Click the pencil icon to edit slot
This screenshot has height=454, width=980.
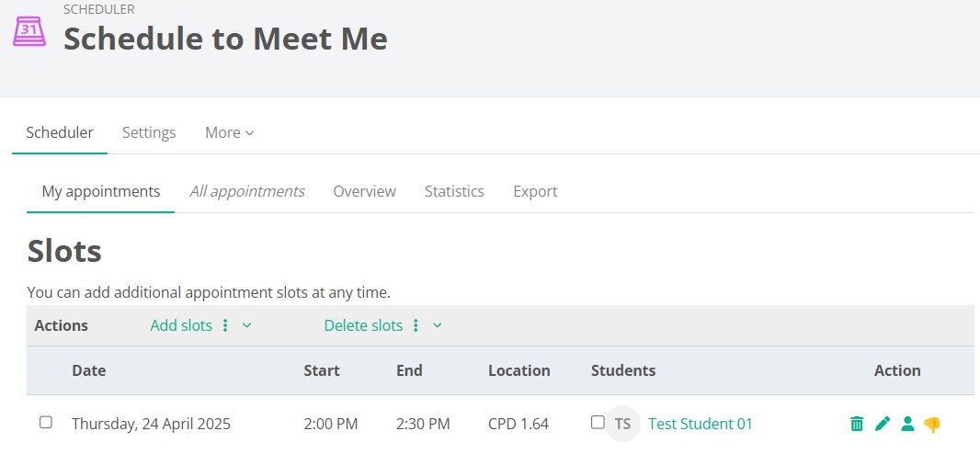(883, 424)
